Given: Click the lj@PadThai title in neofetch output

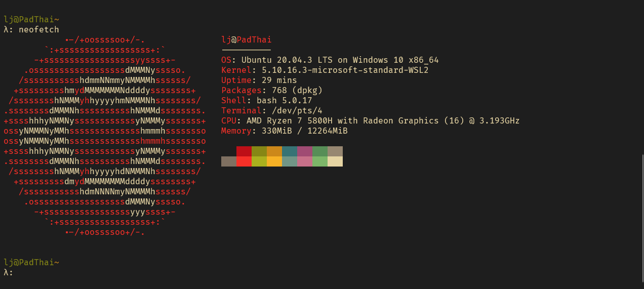Looking at the screenshot, I should [247, 40].
